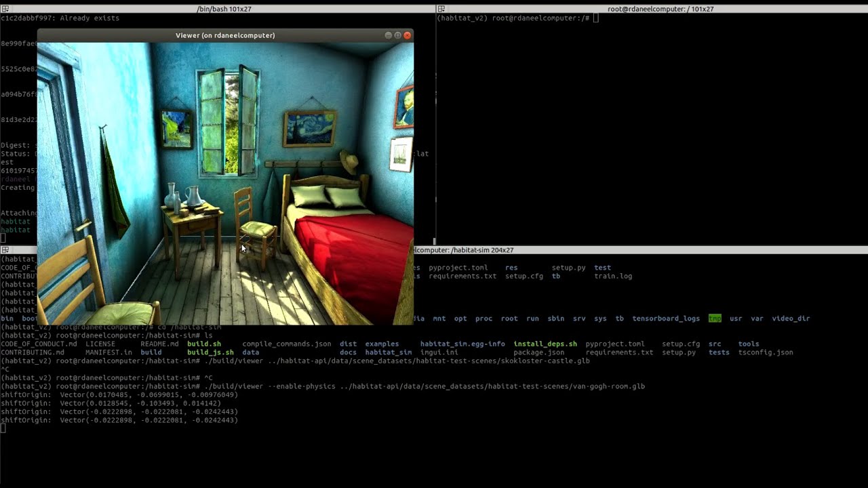Click the 'srv' directory name
The image size is (868, 488).
click(579, 319)
